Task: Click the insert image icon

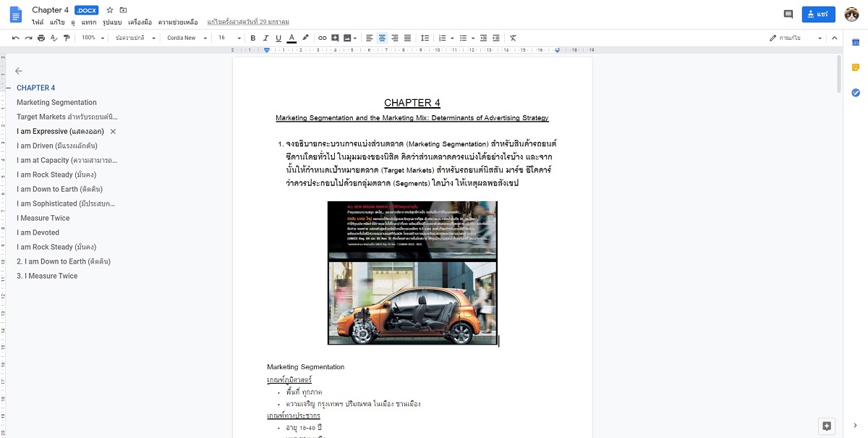Action: point(347,38)
